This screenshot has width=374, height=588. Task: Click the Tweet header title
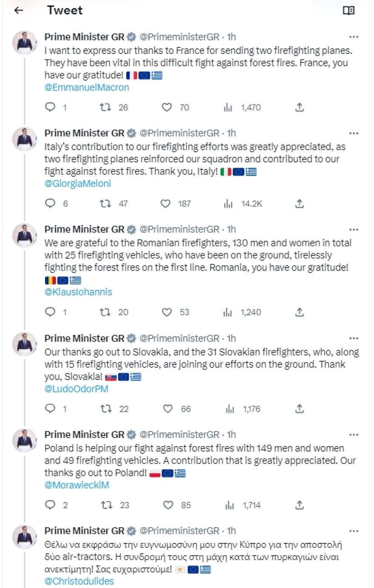tap(65, 10)
